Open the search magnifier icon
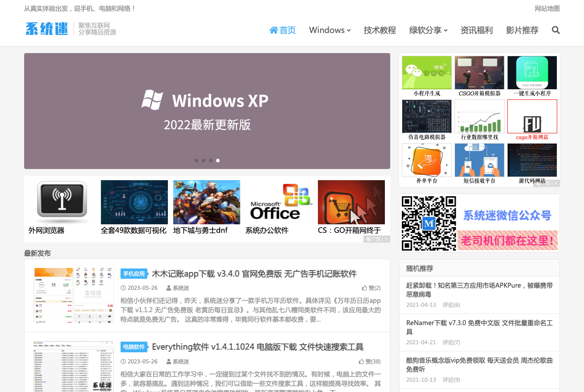Screen dimensions: 584x392 [x=555, y=30]
